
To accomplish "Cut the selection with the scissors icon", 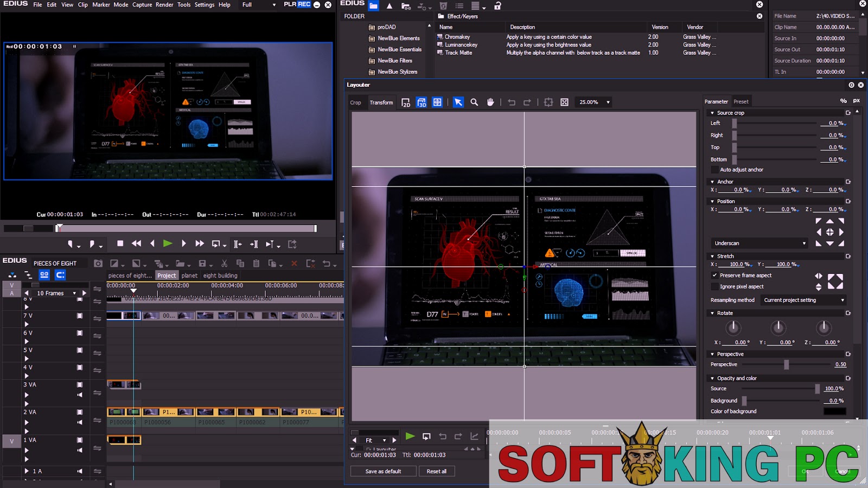I will [x=224, y=264].
